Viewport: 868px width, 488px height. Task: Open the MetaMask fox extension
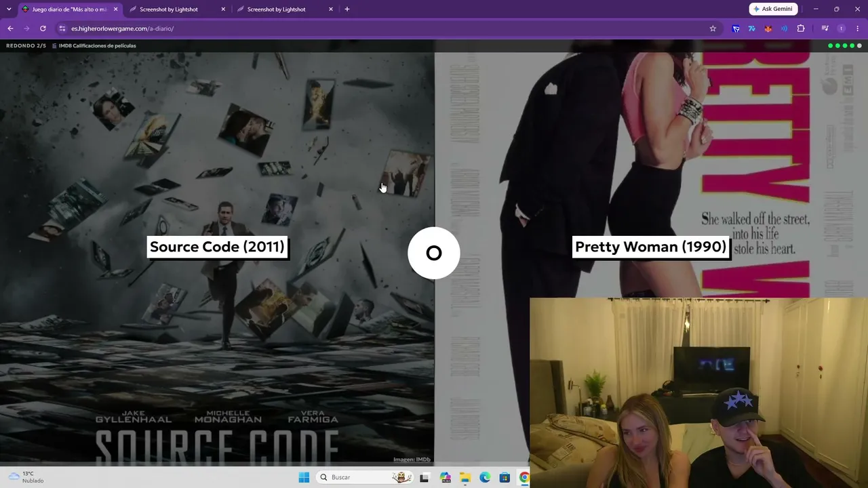768,28
